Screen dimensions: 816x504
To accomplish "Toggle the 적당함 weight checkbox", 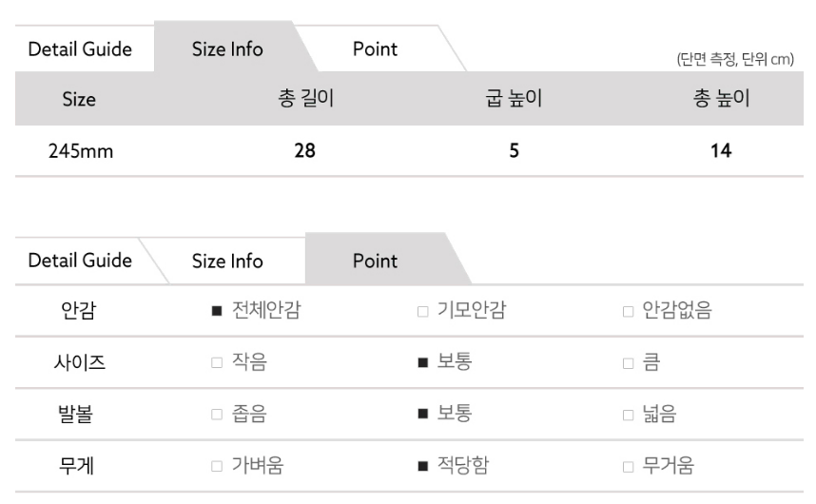I will (x=422, y=465).
